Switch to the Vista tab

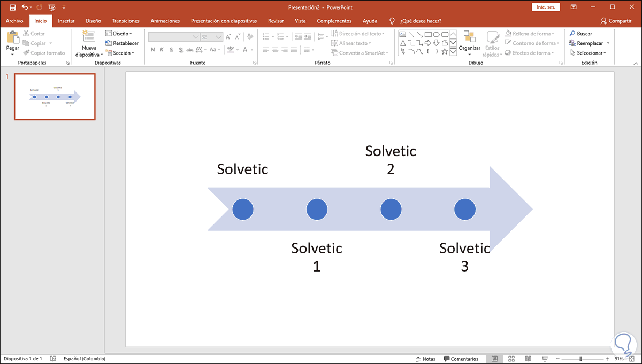pyautogui.click(x=300, y=21)
